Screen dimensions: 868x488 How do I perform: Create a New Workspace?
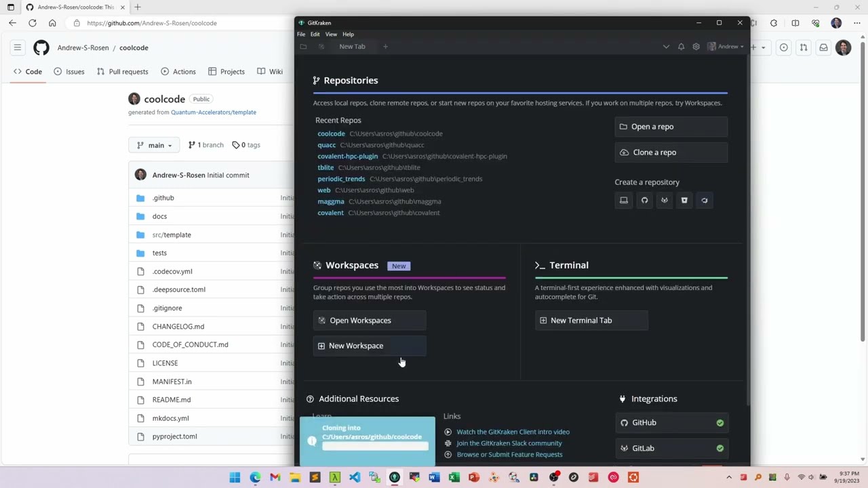(x=370, y=346)
